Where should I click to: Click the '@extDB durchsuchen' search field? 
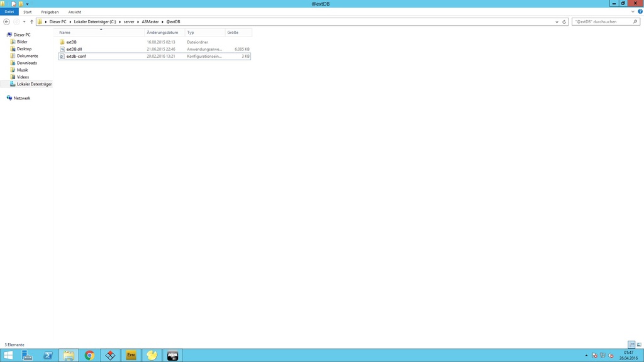point(602,21)
